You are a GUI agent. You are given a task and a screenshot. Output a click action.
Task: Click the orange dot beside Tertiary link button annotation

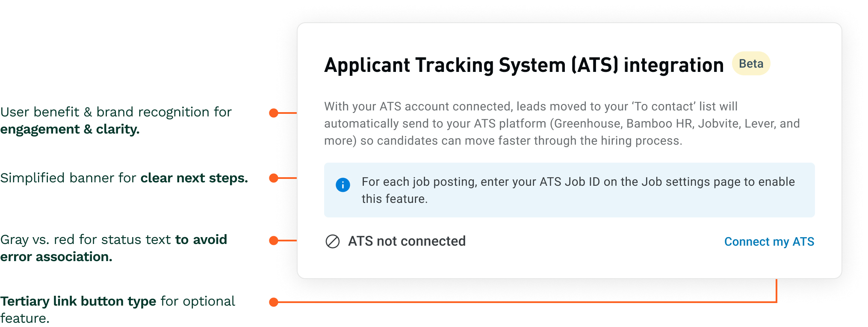coord(274,302)
